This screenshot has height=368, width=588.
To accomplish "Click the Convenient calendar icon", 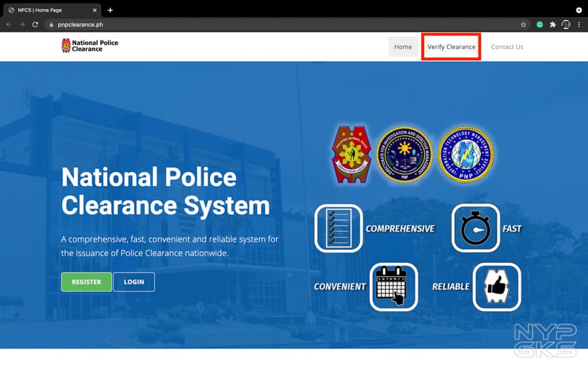I will pyautogui.click(x=393, y=286).
